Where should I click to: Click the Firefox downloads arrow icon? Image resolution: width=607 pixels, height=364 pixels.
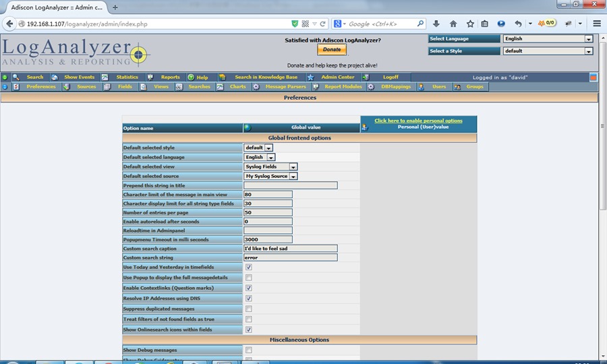coord(436,24)
